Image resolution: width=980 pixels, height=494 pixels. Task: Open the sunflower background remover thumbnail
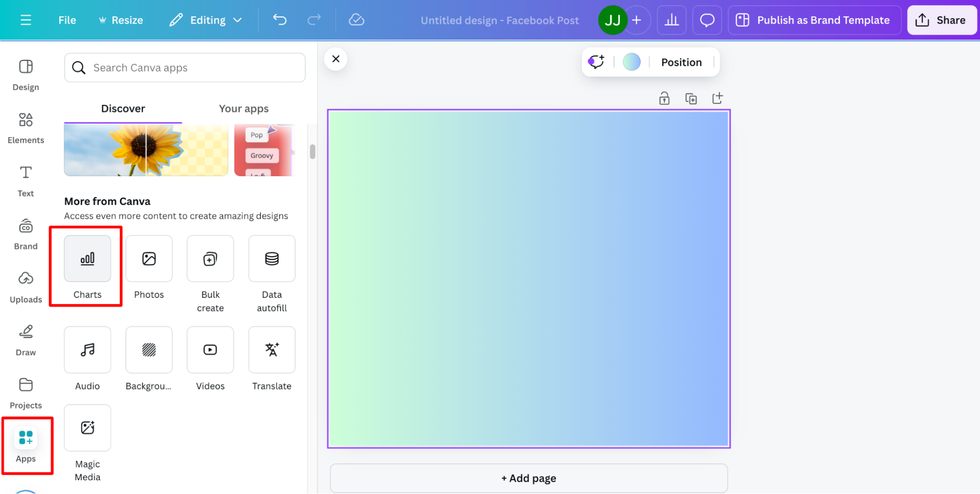coord(146,150)
